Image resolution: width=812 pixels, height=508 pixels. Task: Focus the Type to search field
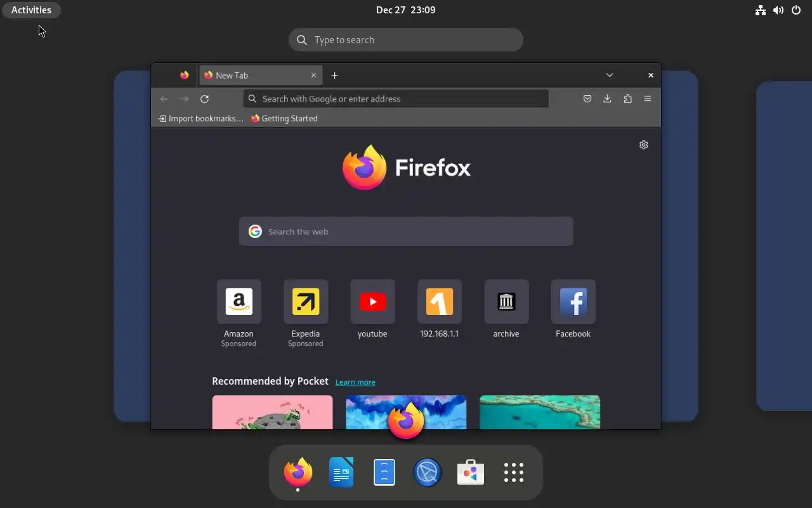(406, 39)
